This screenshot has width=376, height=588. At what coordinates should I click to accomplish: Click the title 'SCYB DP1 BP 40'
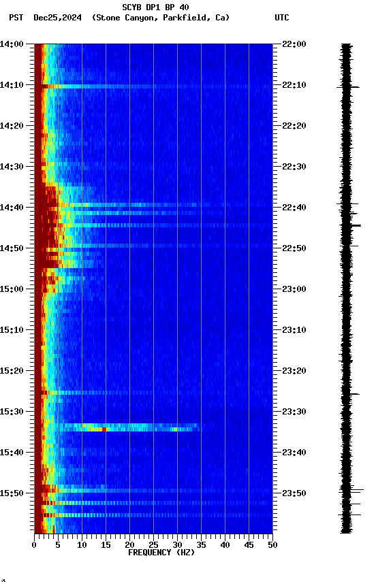tap(155, 7)
